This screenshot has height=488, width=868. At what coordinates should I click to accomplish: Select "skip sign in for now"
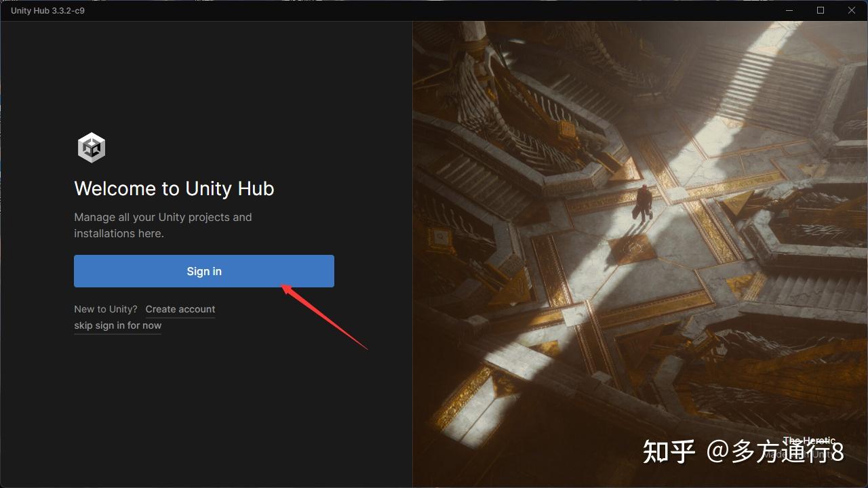117,325
